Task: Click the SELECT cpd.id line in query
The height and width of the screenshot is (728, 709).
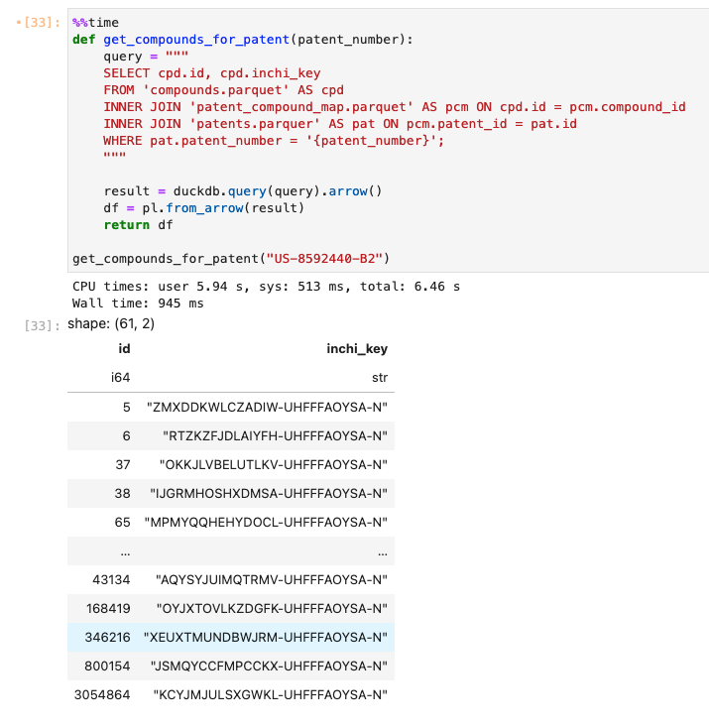Action: pos(212,73)
